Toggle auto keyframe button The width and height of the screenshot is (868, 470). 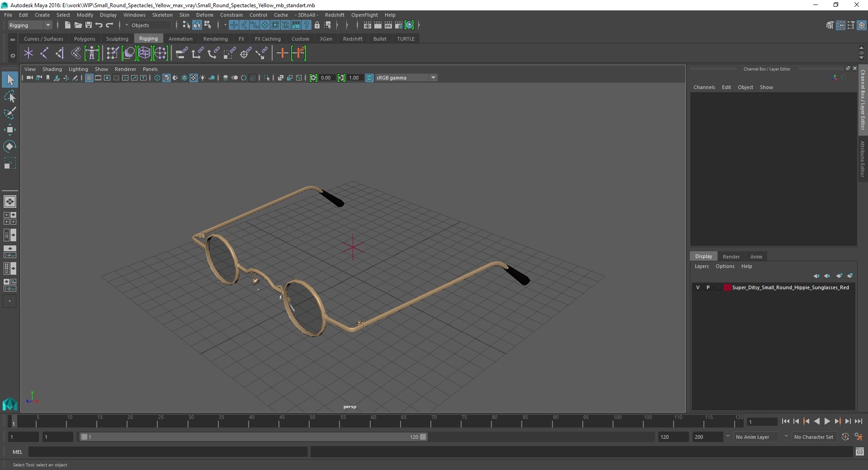[x=845, y=437]
